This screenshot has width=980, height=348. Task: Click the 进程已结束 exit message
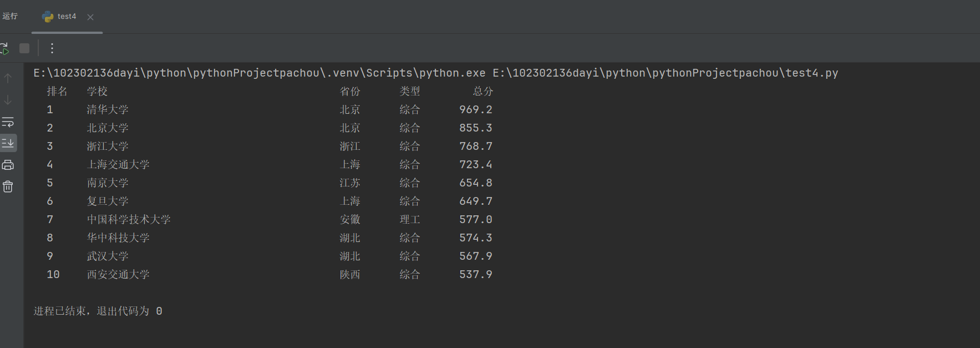pyautogui.click(x=98, y=311)
